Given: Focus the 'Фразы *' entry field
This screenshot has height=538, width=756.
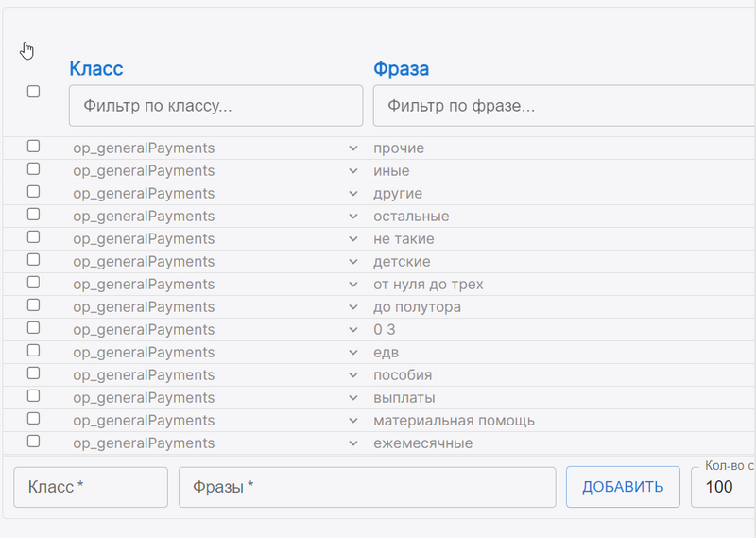Looking at the screenshot, I should 367,487.
